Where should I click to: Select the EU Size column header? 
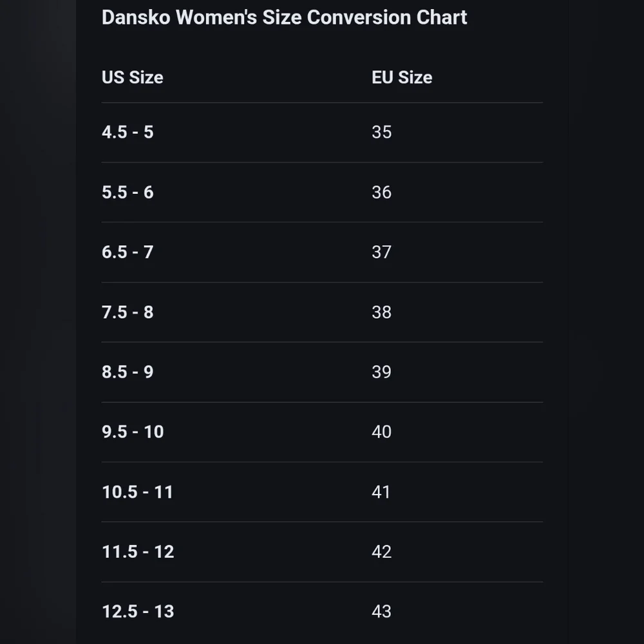coord(402,78)
